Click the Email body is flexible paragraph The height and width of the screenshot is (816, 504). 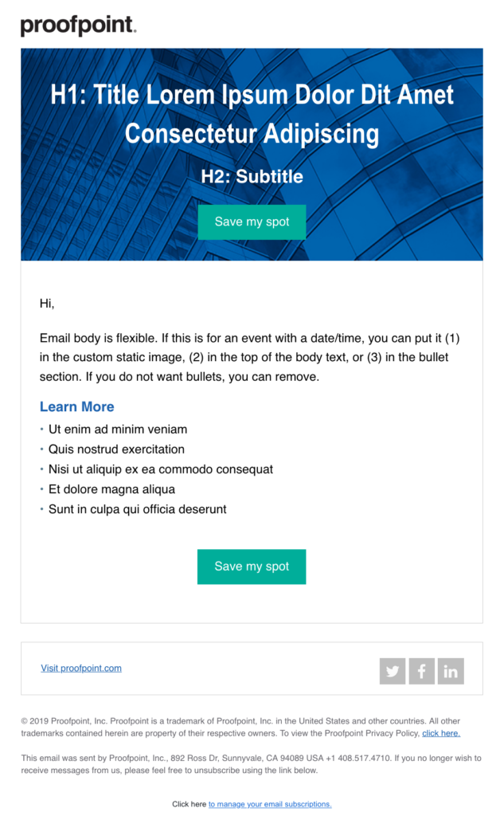[250, 358]
